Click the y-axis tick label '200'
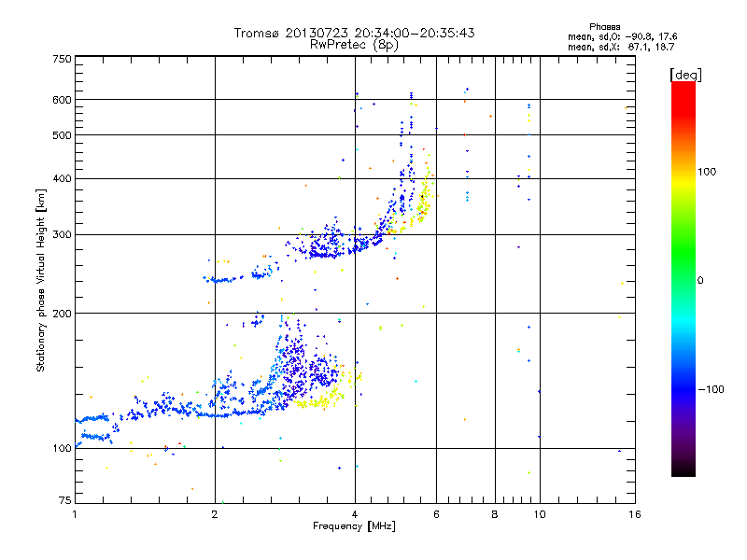The height and width of the screenshot is (560, 747). pos(62,314)
